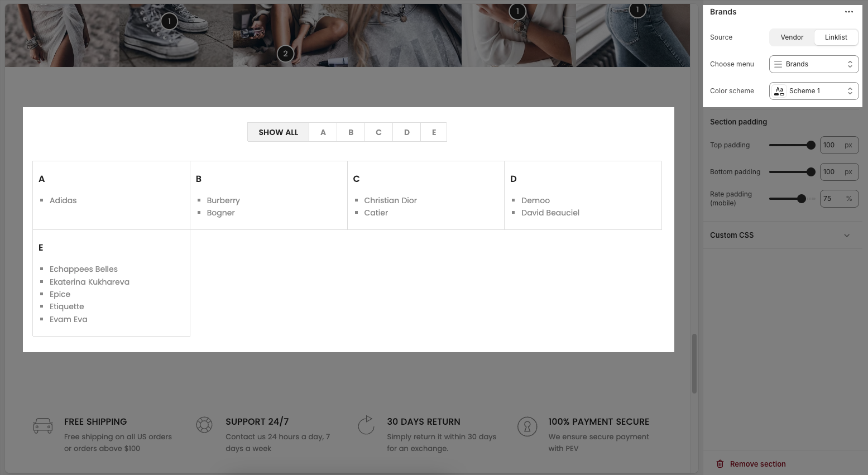This screenshot has height=475, width=868.
Task: Set source to Vendor
Action: tap(792, 37)
